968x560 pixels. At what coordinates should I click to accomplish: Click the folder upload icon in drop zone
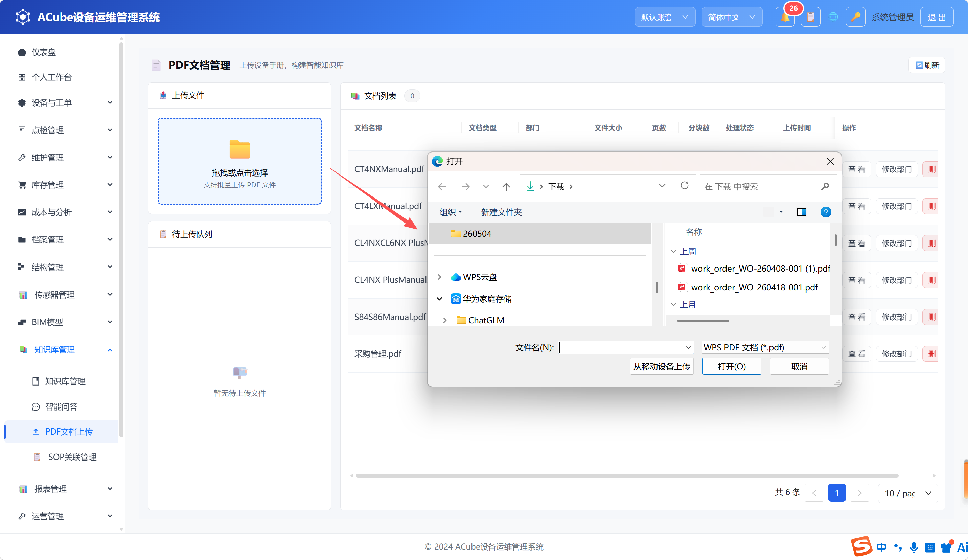coord(240,149)
